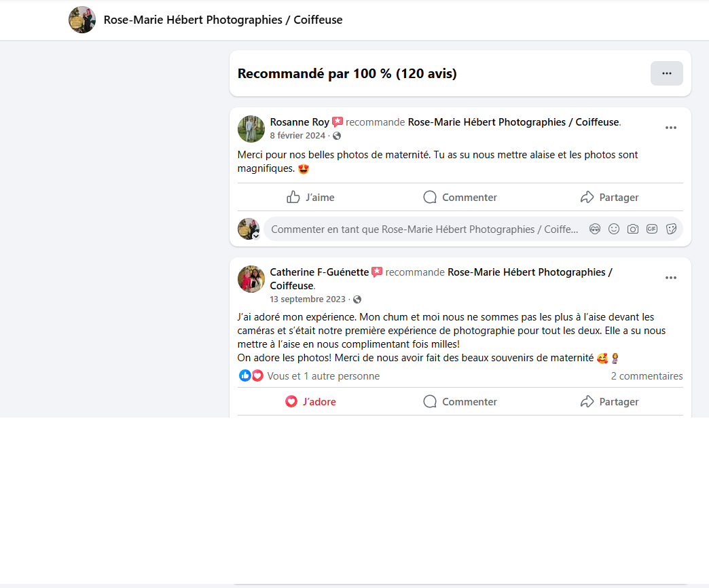Open Catherine F-Guénette's profile photo
This screenshot has width=709, height=588.
[251, 279]
